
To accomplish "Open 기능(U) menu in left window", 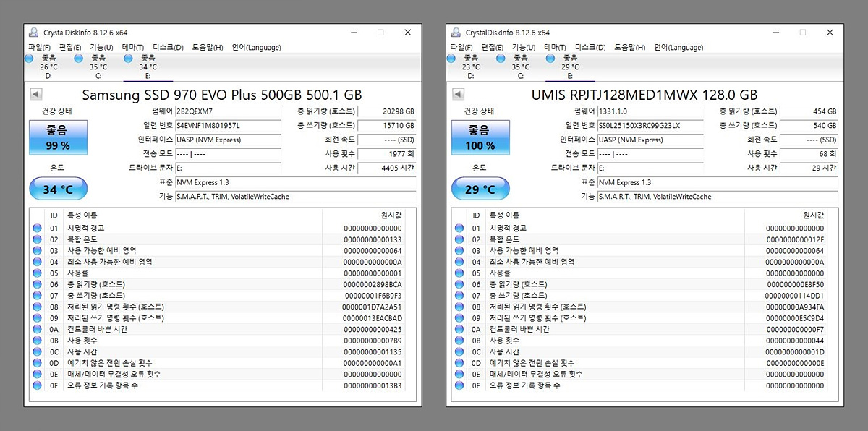I will coord(101,48).
